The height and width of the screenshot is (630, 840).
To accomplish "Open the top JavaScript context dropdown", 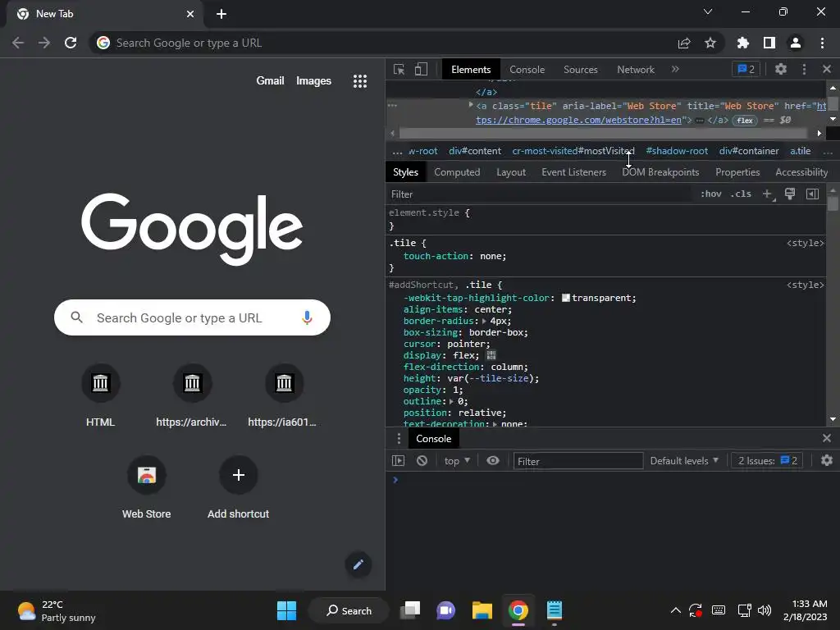I will point(457,461).
